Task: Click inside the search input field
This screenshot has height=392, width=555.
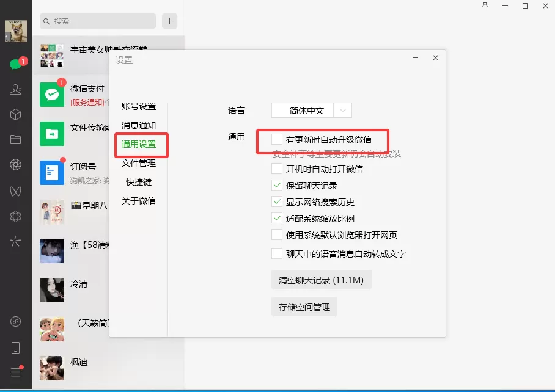Action: [98, 21]
